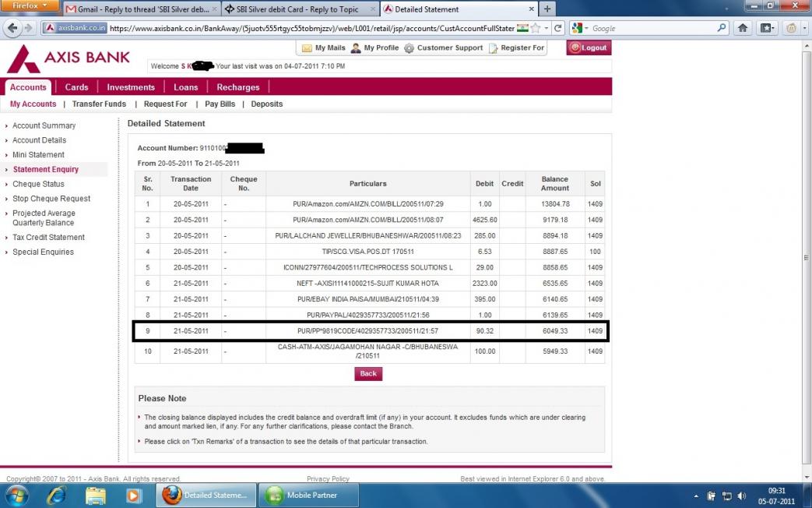Open the Investments tab
The height and width of the screenshot is (508, 812).
pos(131,87)
